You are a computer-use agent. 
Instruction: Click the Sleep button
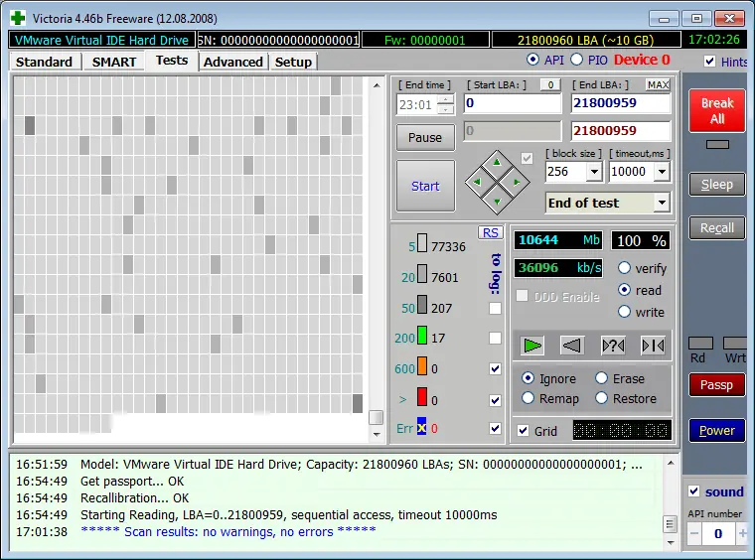point(717,185)
